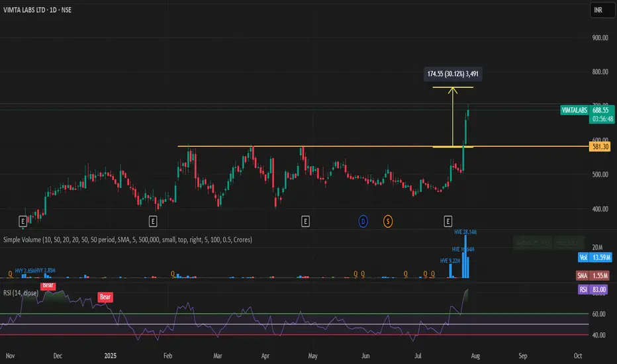Select the red Bear label near late November

click(x=48, y=286)
